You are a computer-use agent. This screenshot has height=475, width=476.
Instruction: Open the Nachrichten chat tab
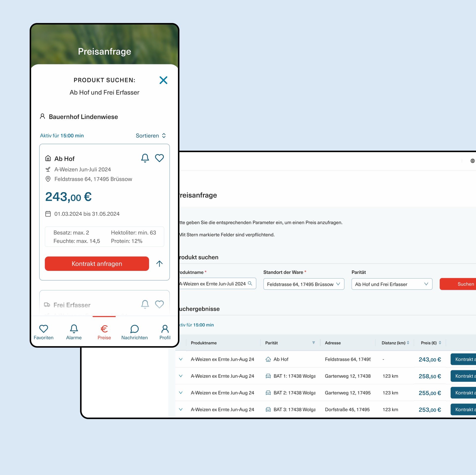pos(134,332)
